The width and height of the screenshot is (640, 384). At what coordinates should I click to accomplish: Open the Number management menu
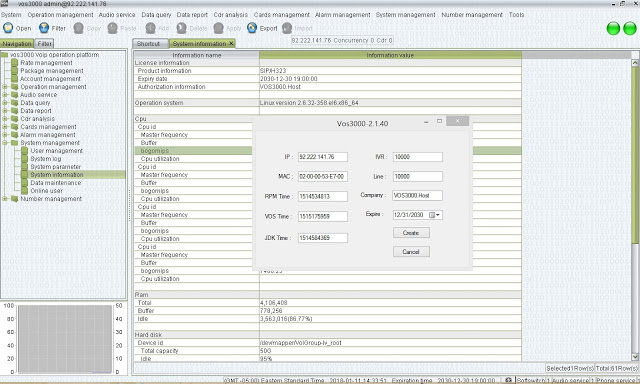(x=472, y=15)
